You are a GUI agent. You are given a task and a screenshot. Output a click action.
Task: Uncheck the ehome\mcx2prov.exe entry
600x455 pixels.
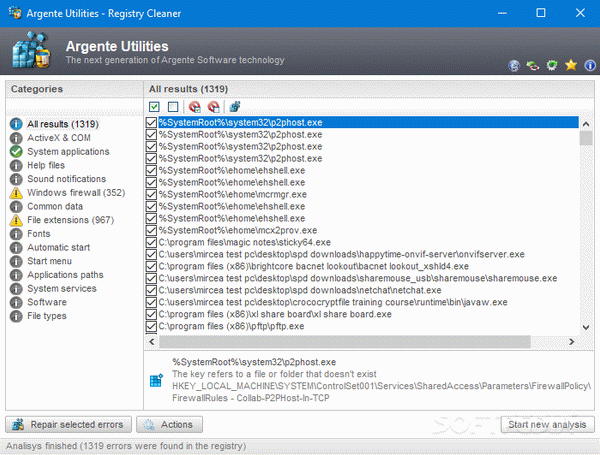(x=152, y=230)
